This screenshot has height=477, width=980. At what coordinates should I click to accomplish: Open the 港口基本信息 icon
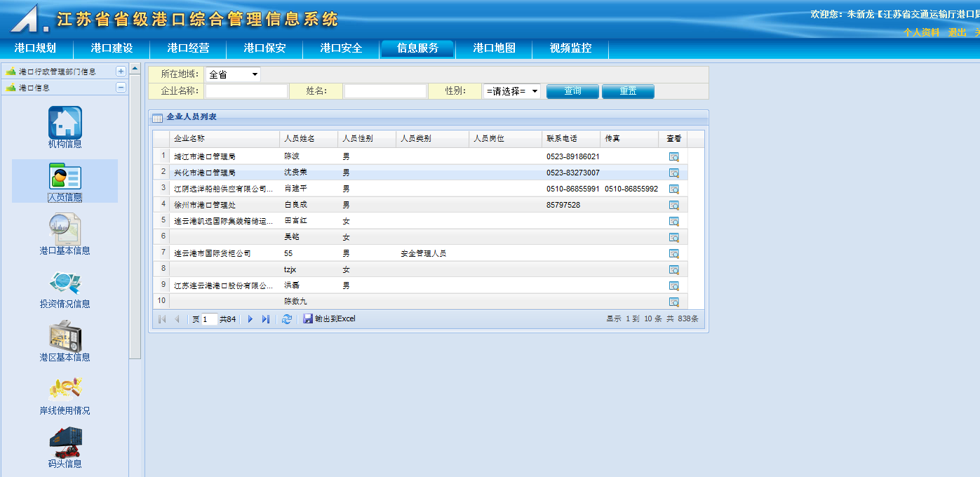(65, 229)
